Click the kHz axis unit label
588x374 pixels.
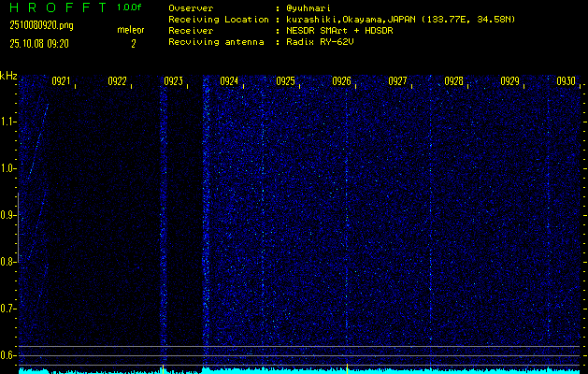(x=8, y=76)
